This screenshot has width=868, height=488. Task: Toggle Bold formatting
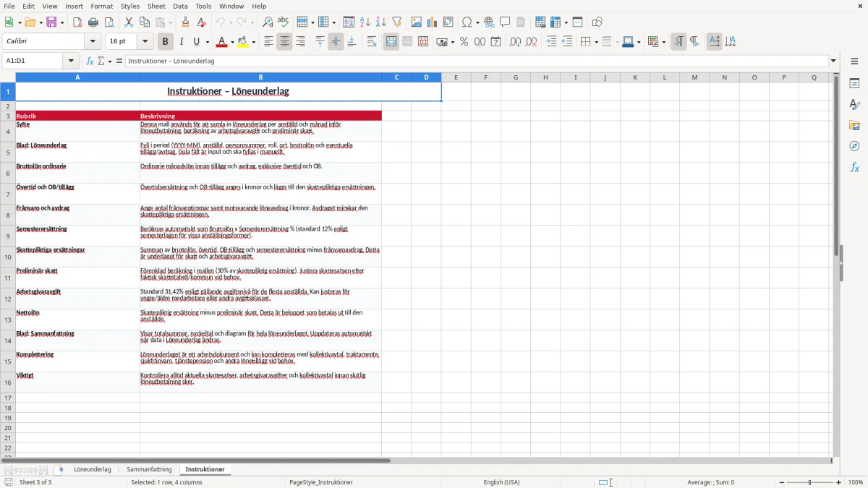click(x=165, y=42)
